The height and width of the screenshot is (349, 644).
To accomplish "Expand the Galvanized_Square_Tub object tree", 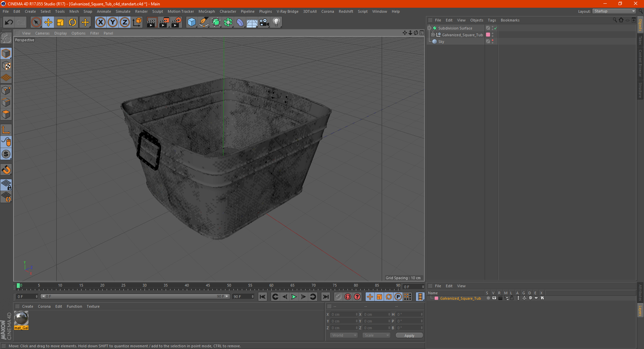I will click(433, 35).
